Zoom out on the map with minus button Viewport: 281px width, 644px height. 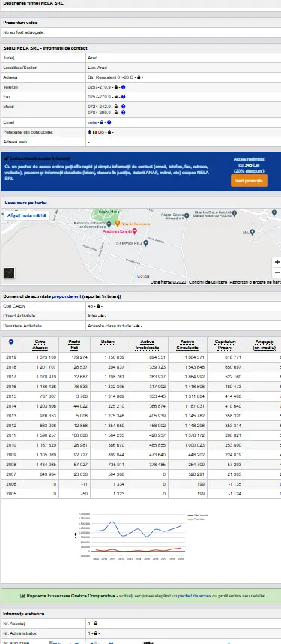(277, 272)
